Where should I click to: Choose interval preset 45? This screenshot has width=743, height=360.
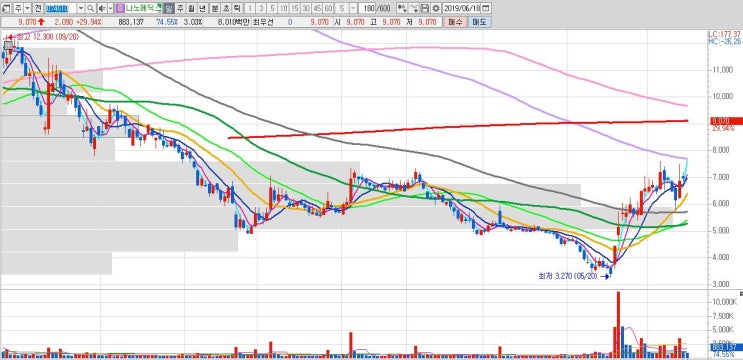coord(317,9)
